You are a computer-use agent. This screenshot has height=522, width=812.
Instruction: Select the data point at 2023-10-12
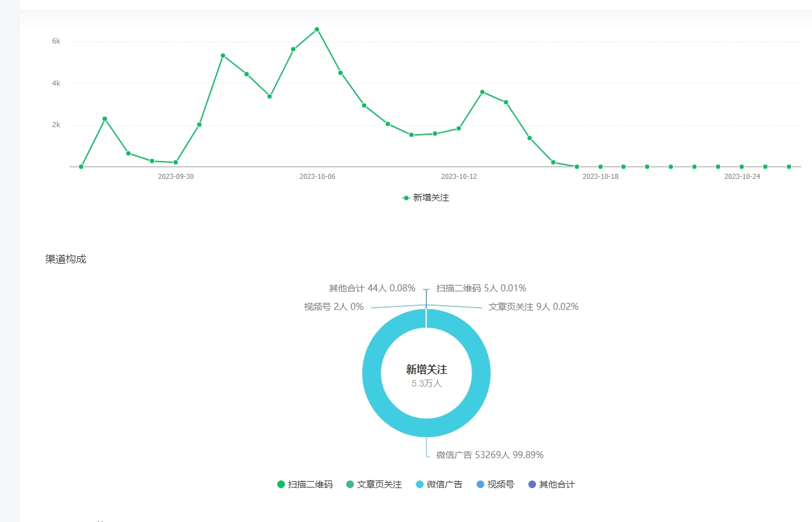click(x=459, y=128)
